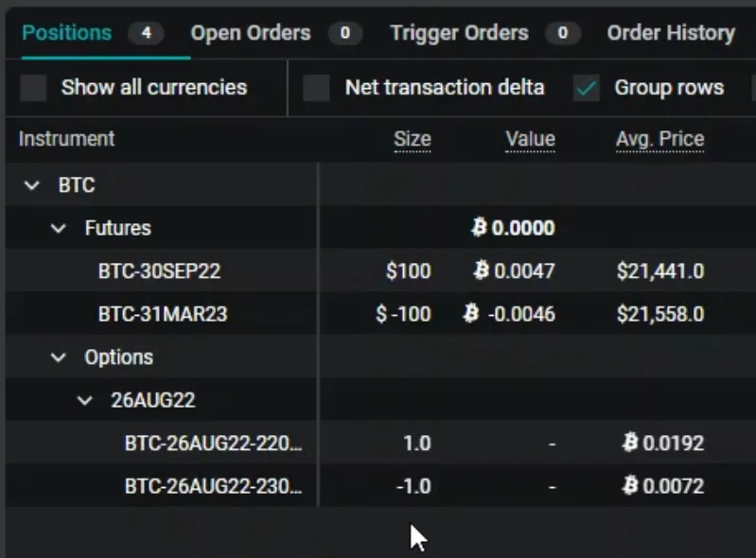Uncheck the Group rows checkbox
Screen dimensions: 756x558
coord(587,88)
